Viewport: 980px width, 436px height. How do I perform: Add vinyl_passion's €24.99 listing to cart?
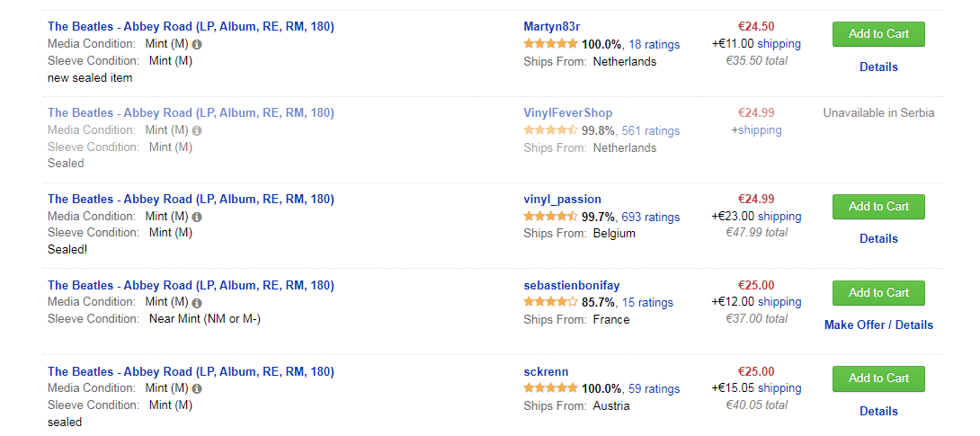878,207
